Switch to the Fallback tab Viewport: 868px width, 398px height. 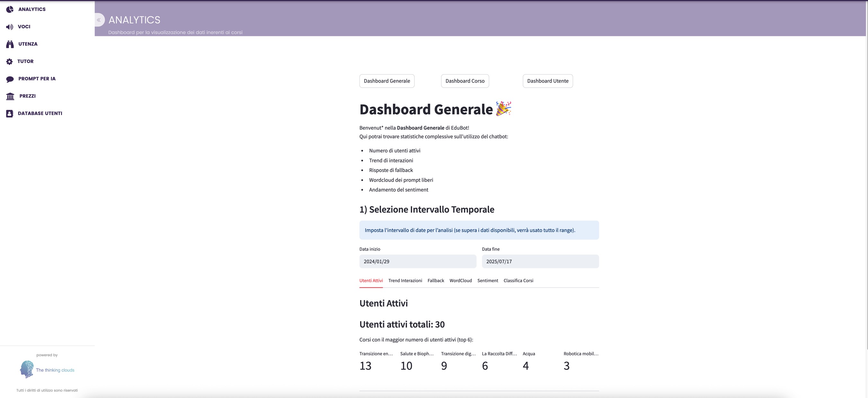pos(435,281)
